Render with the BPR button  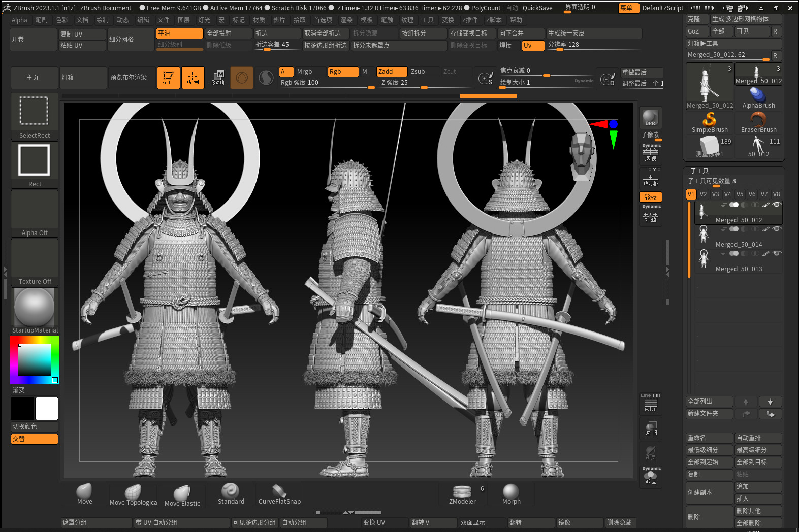[x=650, y=118]
